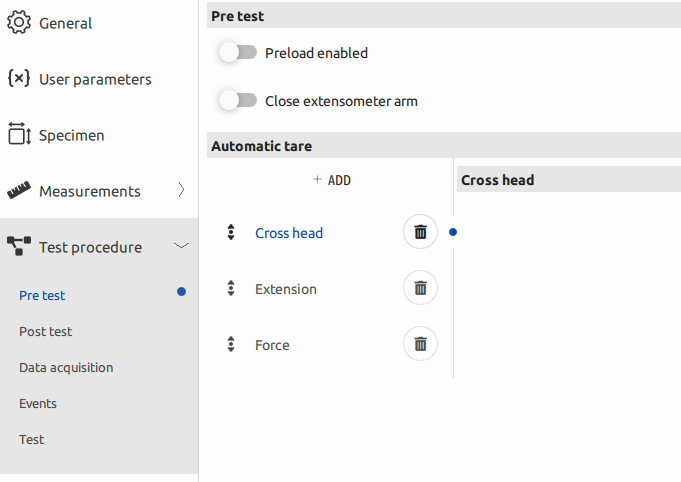Image resolution: width=681 pixels, height=482 pixels.
Task: Click the Specimen dimension icon
Action: 19,135
